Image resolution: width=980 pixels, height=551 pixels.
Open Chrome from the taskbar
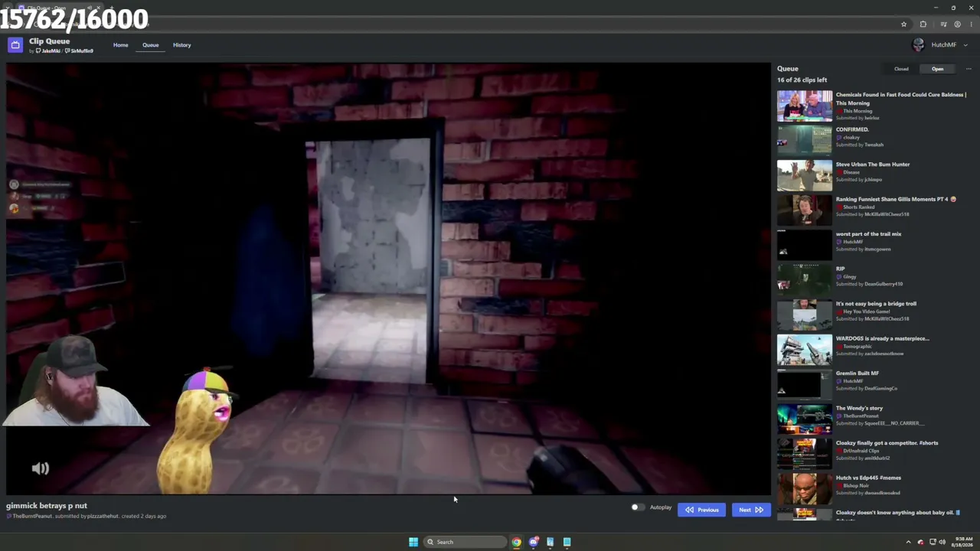(517, 542)
